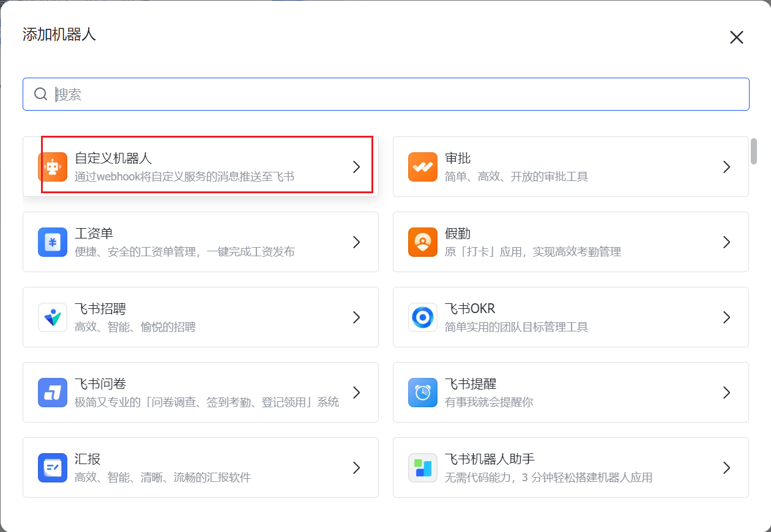
Task: Expand the 飞书OKR chevron arrow
Action: 727,317
